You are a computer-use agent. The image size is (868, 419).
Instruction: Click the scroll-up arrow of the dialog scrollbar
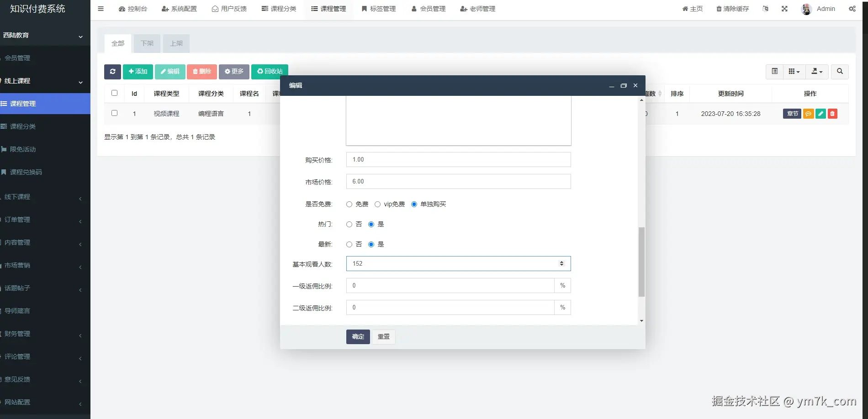coord(641,100)
